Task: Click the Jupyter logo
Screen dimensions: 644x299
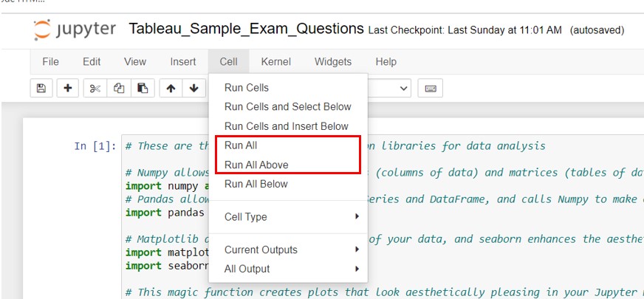Action: [75, 30]
